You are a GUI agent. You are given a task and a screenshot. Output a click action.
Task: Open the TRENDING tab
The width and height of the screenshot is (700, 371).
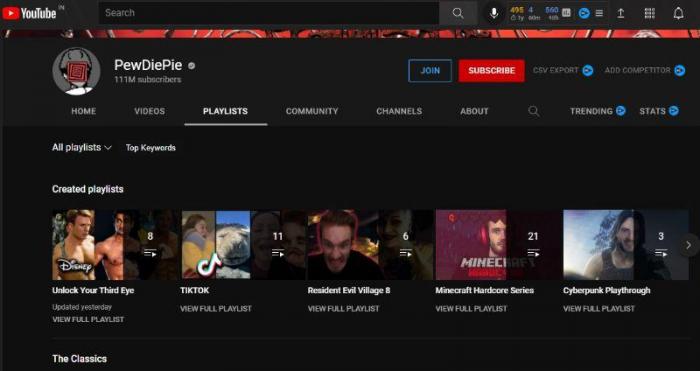click(x=591, y=111)
